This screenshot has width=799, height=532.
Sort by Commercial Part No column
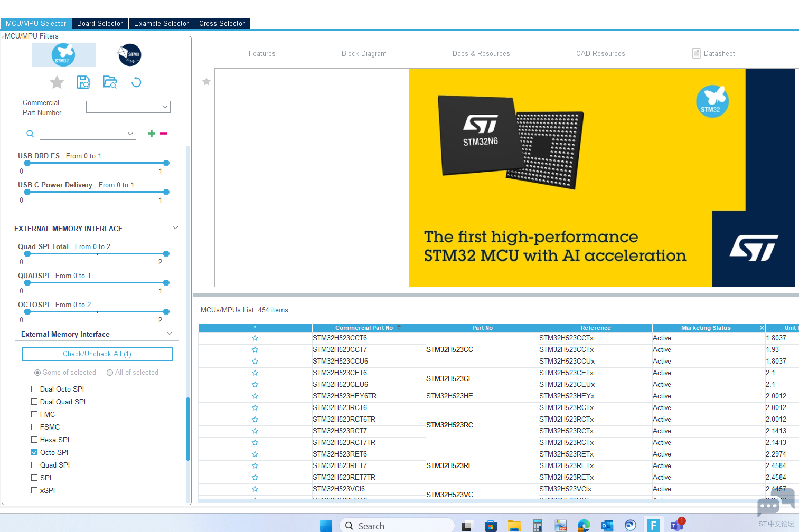point(369,328)
